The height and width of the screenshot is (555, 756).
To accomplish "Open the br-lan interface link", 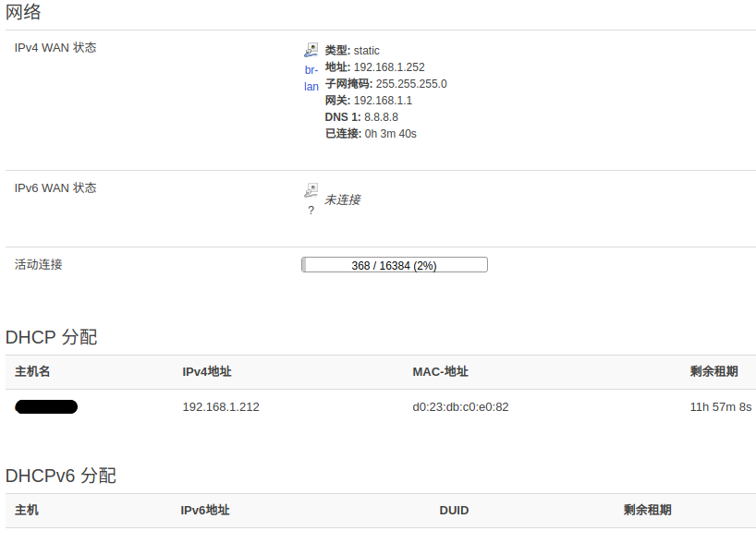I will (311, 78).
